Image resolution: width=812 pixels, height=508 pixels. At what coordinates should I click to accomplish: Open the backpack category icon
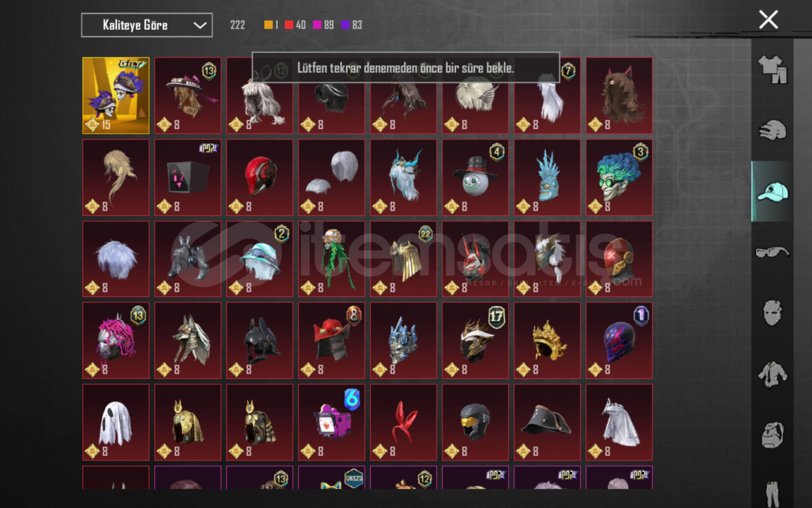tap(772, 435)
